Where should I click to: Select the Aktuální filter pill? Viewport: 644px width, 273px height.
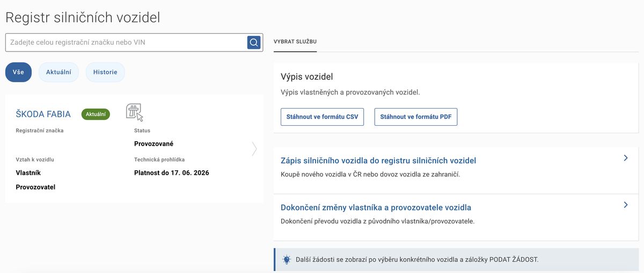click(x=58, y=72)
